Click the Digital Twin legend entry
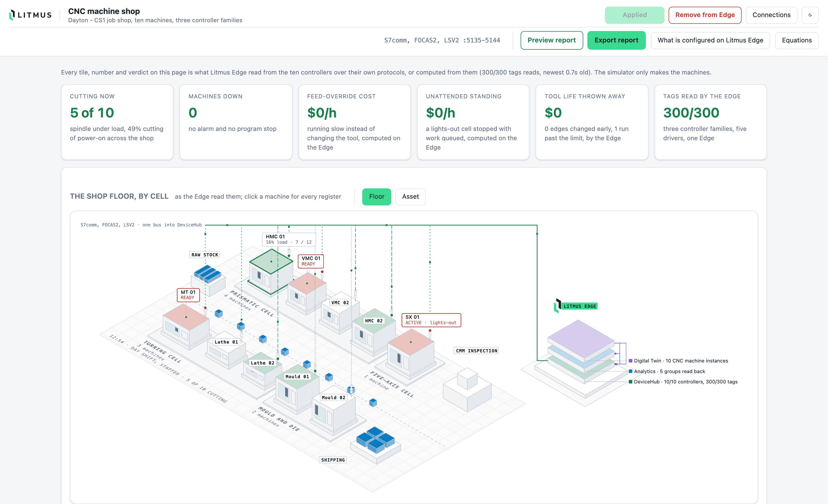Image resolution: width=828 pixels, height=504 pixels. 678,360
